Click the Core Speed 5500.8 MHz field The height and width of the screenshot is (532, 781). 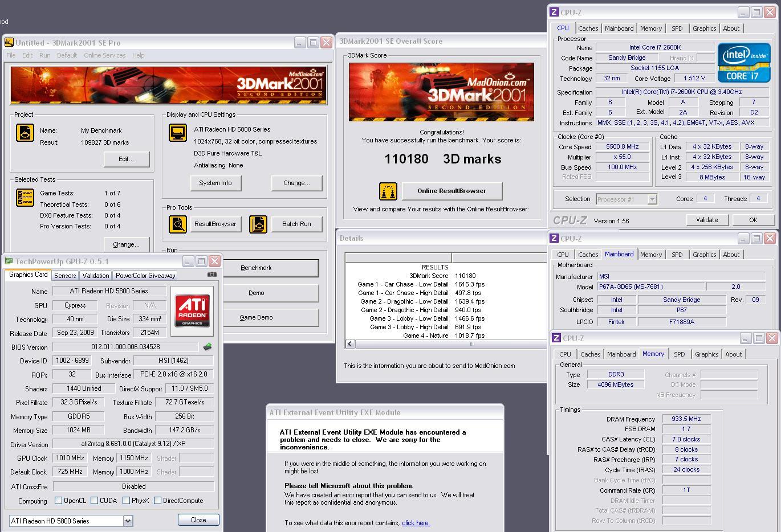pyautogui.click(x=623, y=146)
